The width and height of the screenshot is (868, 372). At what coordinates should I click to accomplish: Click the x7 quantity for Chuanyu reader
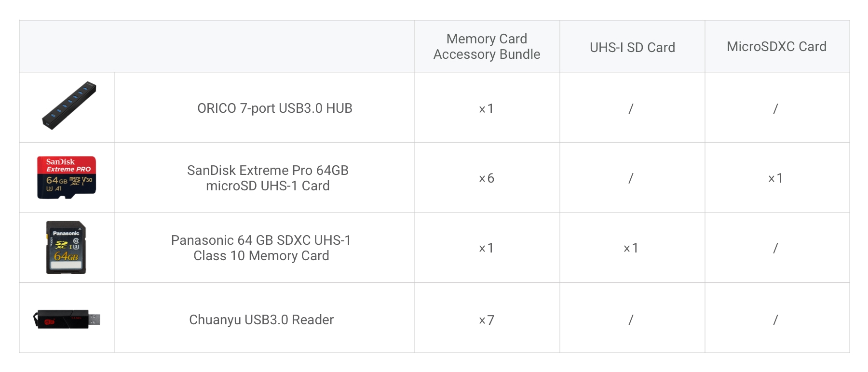[x=487, y=320]
